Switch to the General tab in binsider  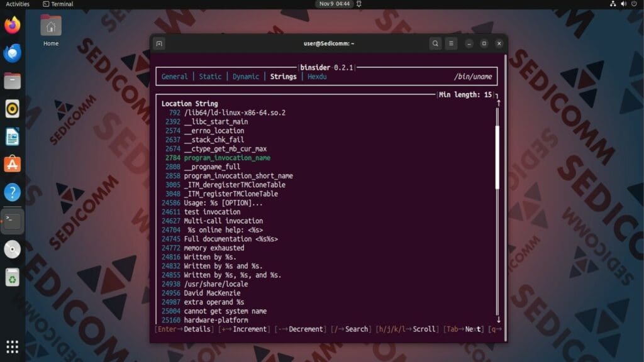point(174,77)
